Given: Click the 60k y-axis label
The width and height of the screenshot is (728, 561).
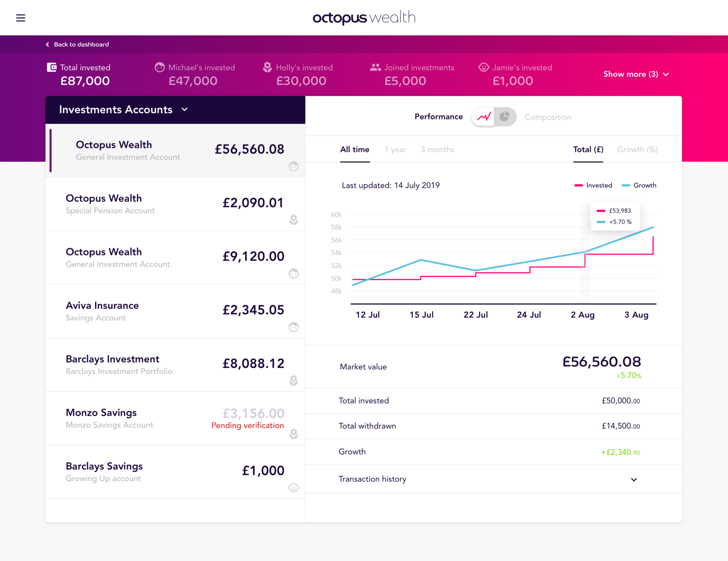Looking at the screenshot, I should 336,215.
